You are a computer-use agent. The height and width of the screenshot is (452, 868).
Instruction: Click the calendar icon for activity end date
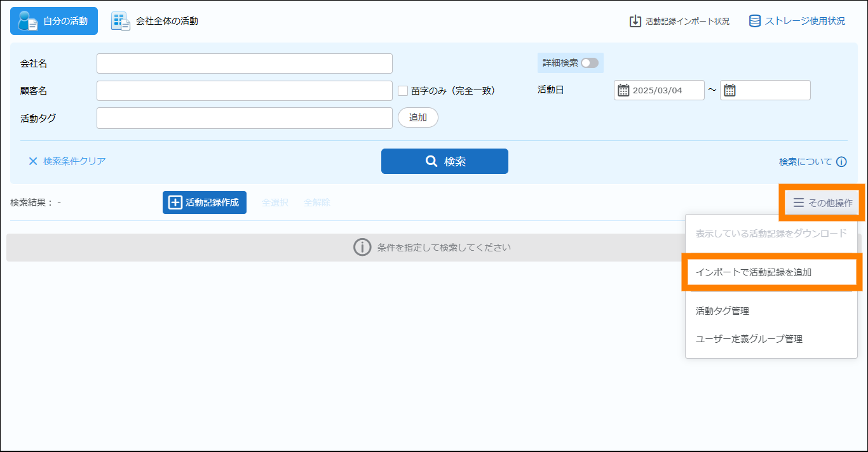(729, 90)
